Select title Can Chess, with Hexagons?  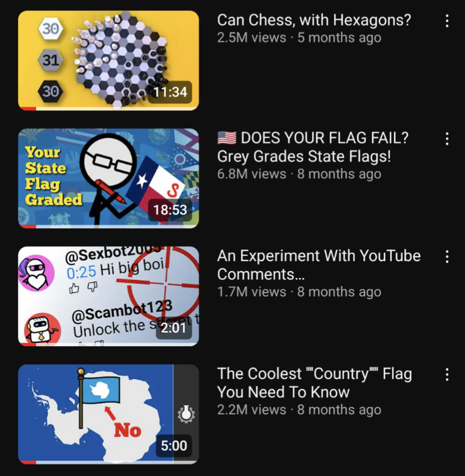click(314, 20)
